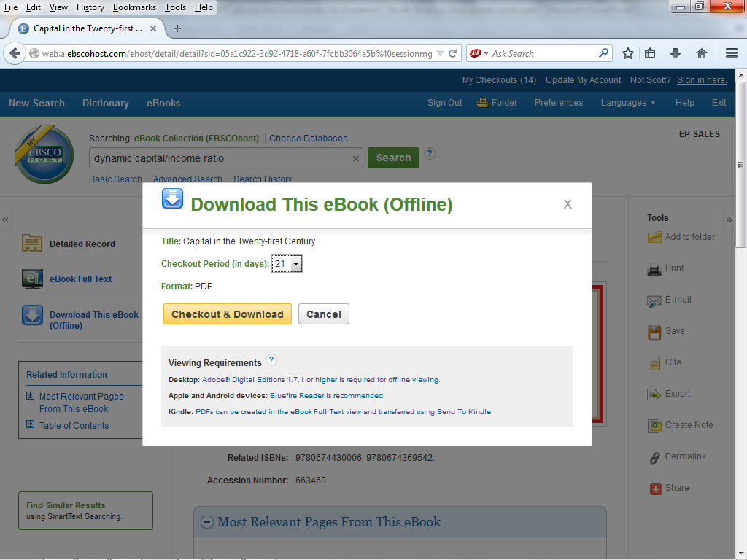
Task: Open Most Relevant Pages From This eBook link
Action: click(x=82, y=402)
